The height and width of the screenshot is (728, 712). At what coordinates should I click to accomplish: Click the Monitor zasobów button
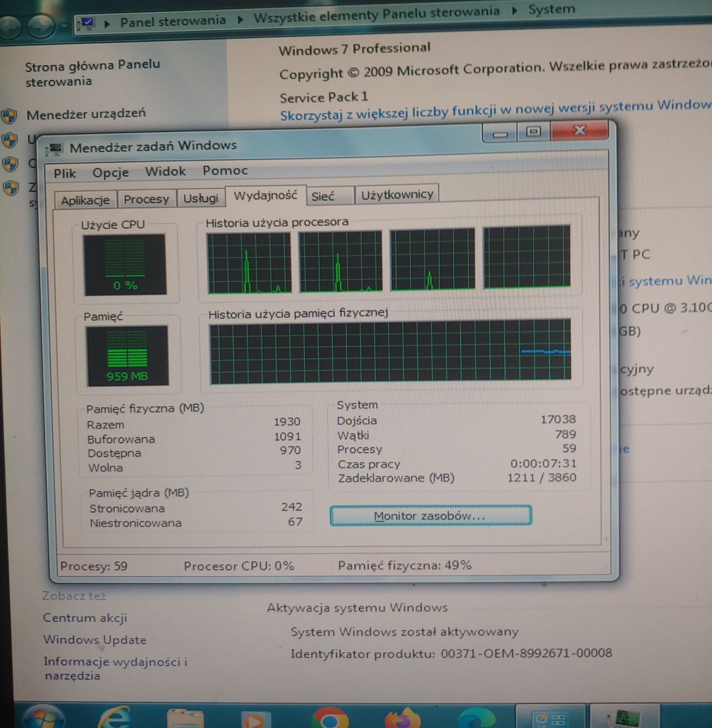[430, 516]
